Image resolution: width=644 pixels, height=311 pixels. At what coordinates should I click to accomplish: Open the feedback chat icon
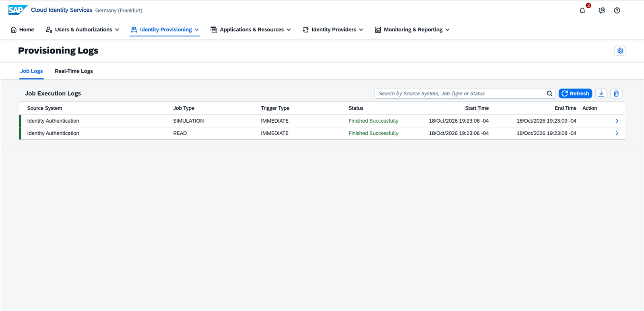602,10
